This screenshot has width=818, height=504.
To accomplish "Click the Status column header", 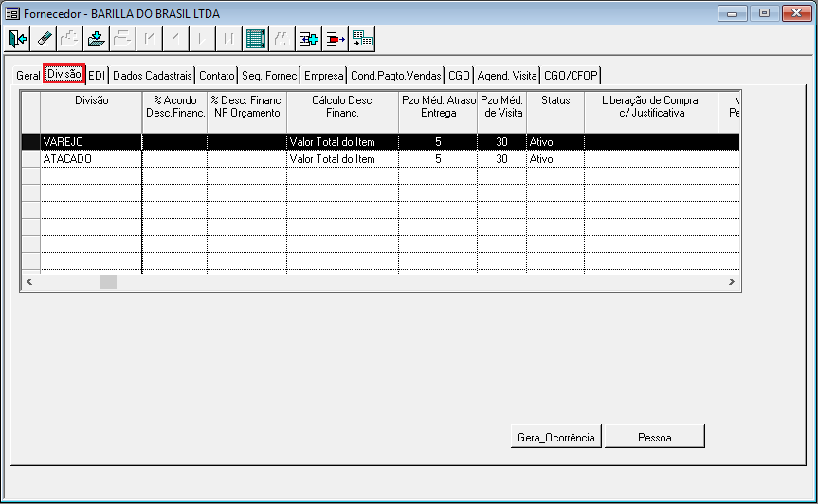I will tap(555, 112).
